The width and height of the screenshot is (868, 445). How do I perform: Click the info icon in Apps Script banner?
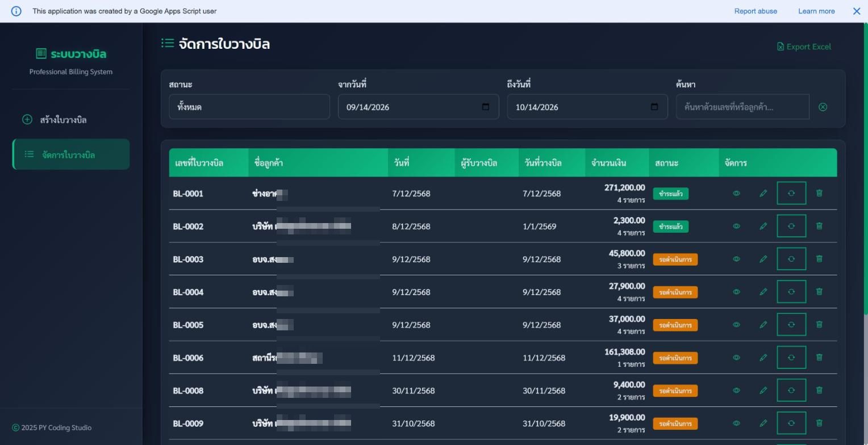(16, 11)
